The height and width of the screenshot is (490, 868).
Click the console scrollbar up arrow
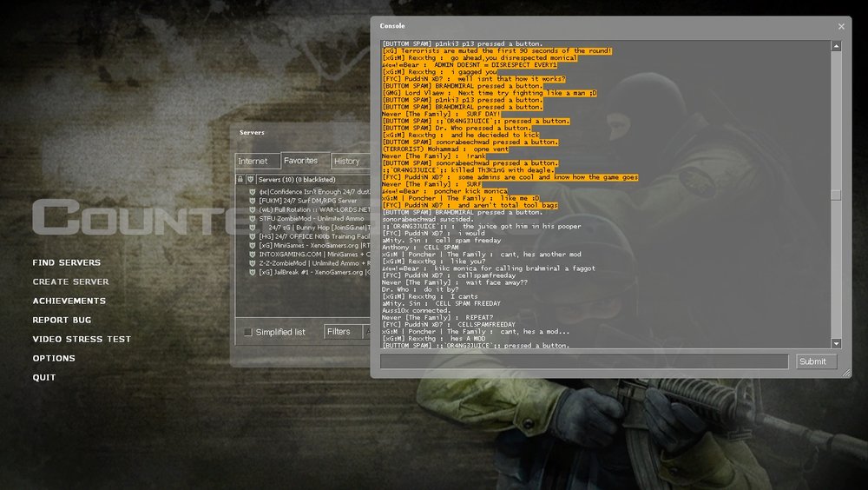836,46
